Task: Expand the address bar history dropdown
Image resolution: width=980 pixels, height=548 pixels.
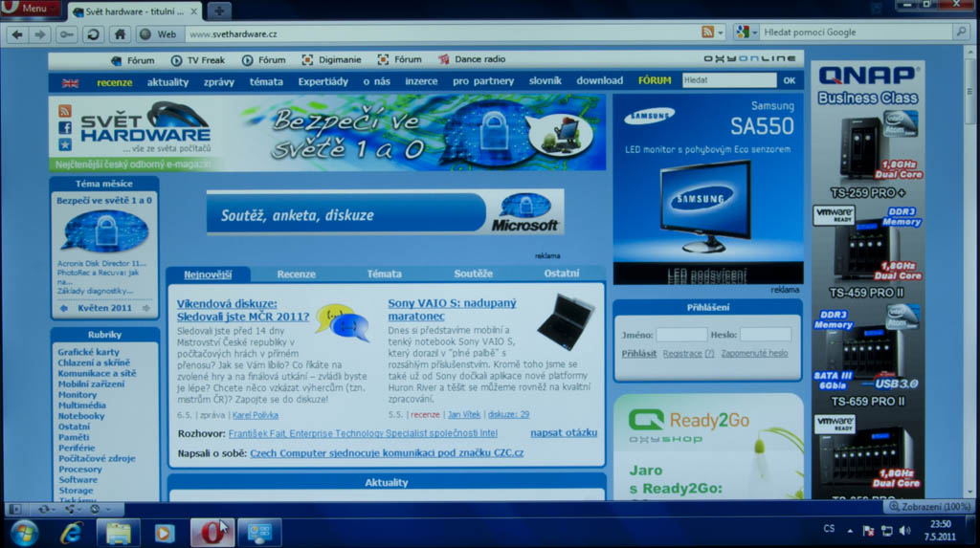Action: click(x=721, y=33)
